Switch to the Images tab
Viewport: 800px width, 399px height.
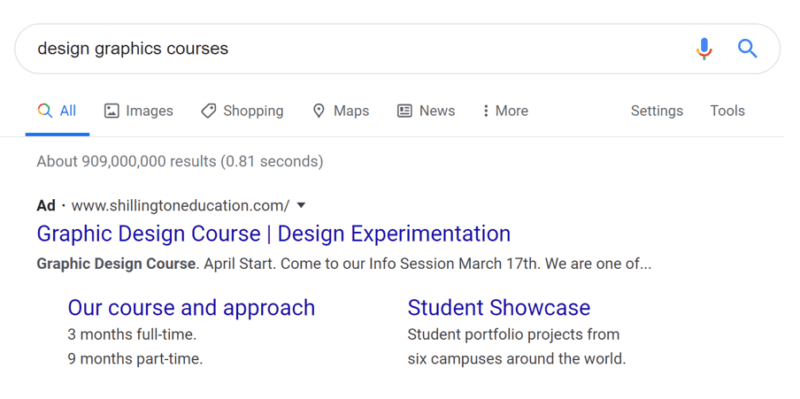click(x=139, y=111)
